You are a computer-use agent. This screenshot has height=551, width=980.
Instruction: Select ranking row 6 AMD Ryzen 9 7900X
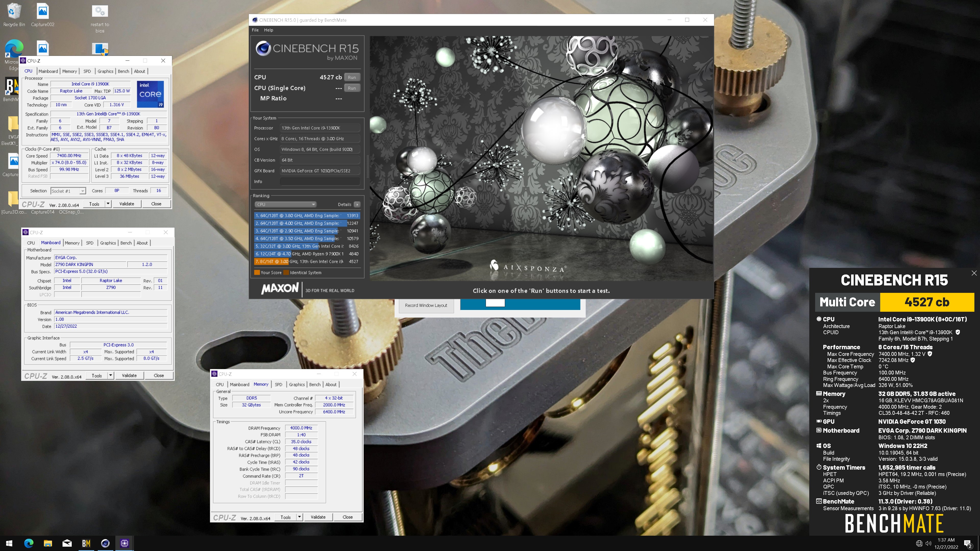click(x=307, y=254)
